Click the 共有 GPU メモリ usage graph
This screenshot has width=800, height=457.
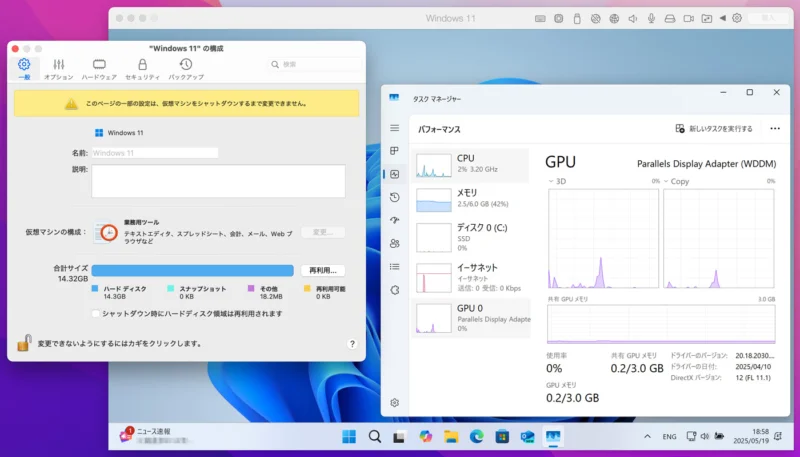(x=661, y=324)
